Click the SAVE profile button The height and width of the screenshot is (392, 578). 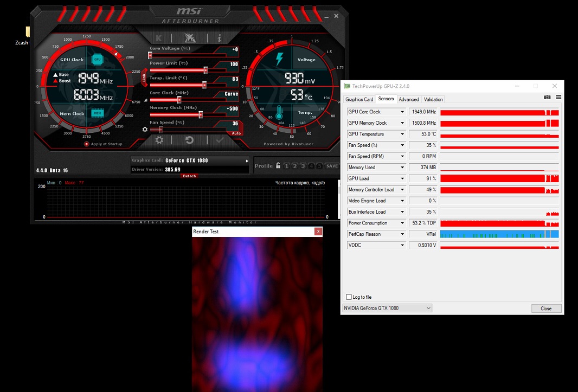pyautogui.click(x=332, y=166)
